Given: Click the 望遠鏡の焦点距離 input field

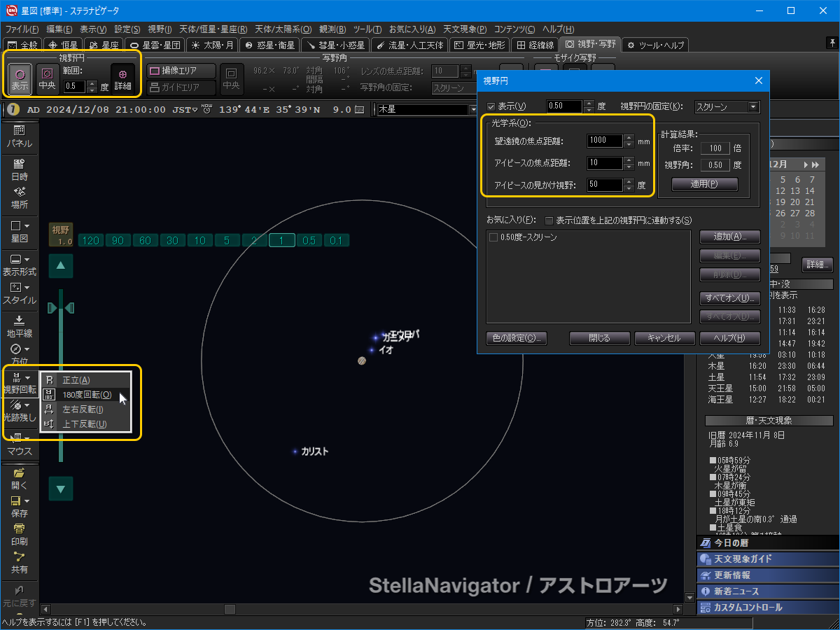Looking at the screenshot, I should (605, 141).
